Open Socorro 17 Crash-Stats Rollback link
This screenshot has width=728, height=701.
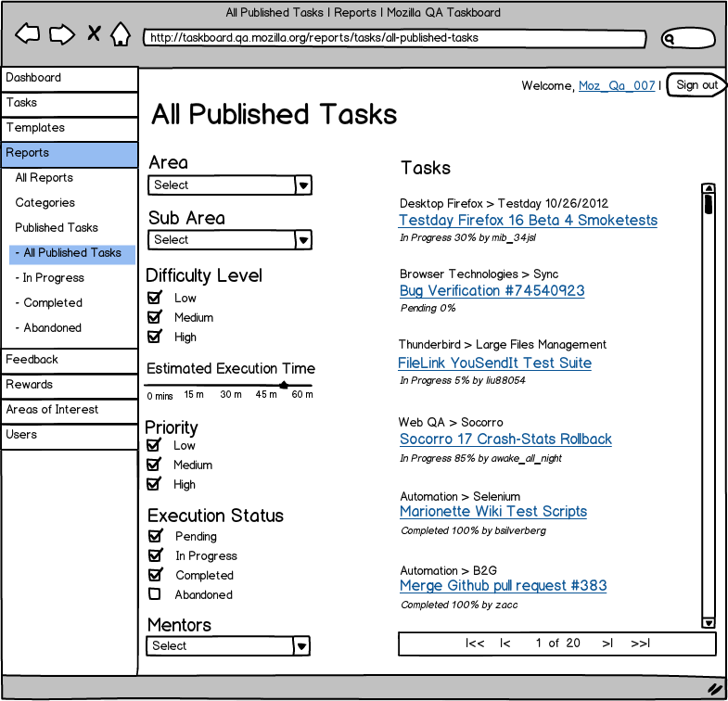(505, 440)
